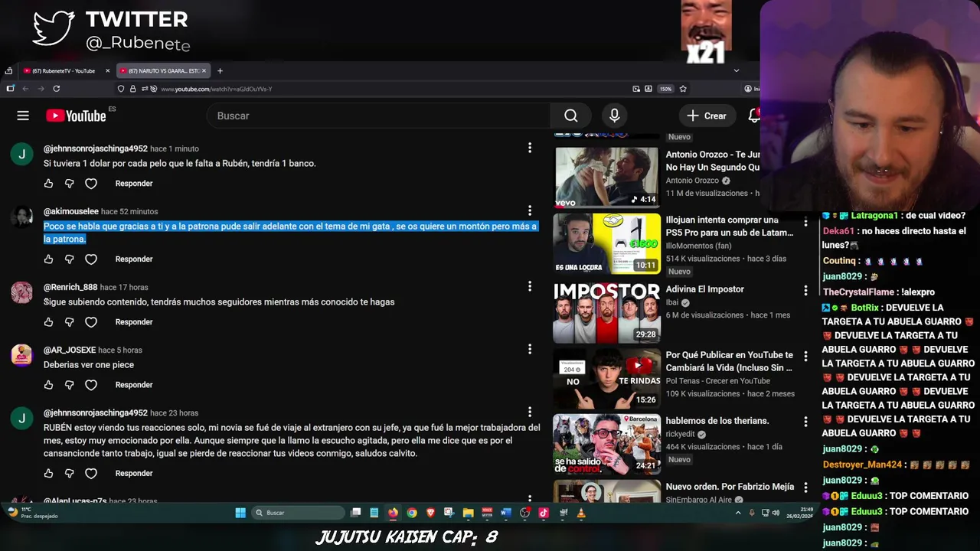Open options menu for Illojuan PS5 video

pyautogui.click(x=805, y=222)
